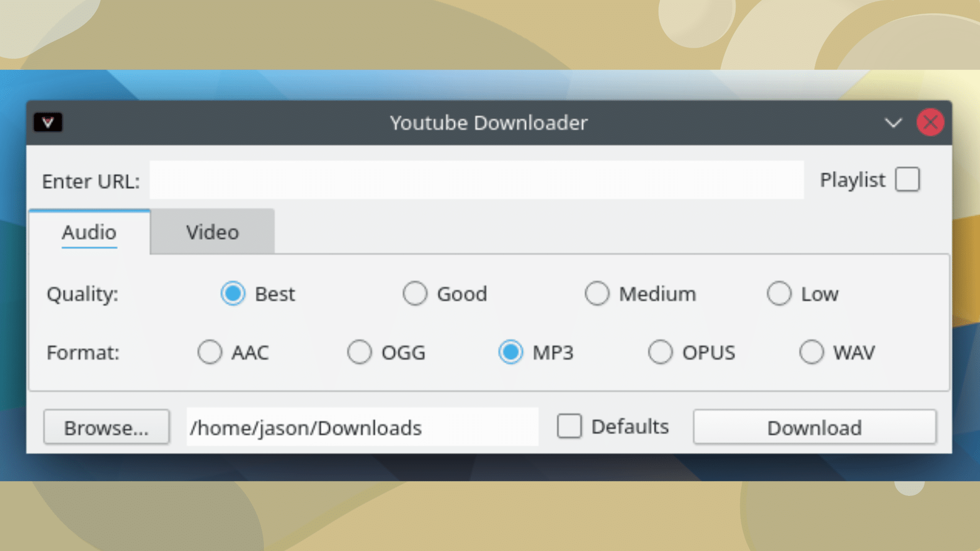
Task: Open the Browse... folder dialog
Action: pos(106,427)
